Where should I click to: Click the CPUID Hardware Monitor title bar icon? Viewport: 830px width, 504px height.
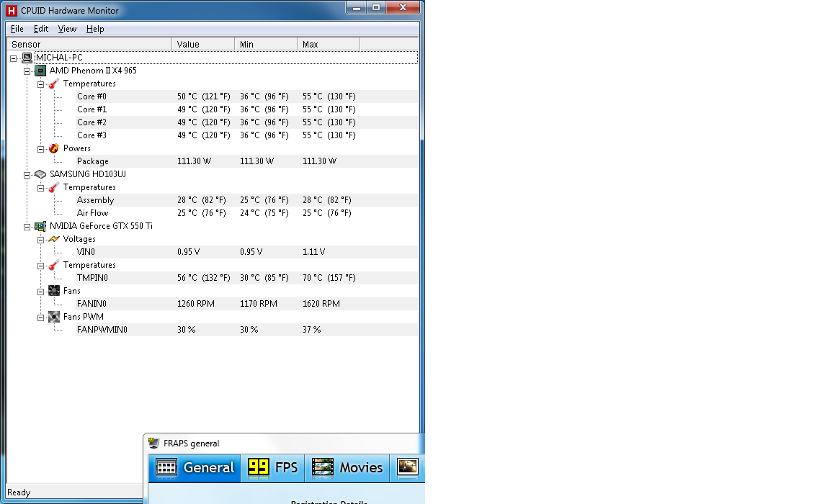tap(11, 10)
